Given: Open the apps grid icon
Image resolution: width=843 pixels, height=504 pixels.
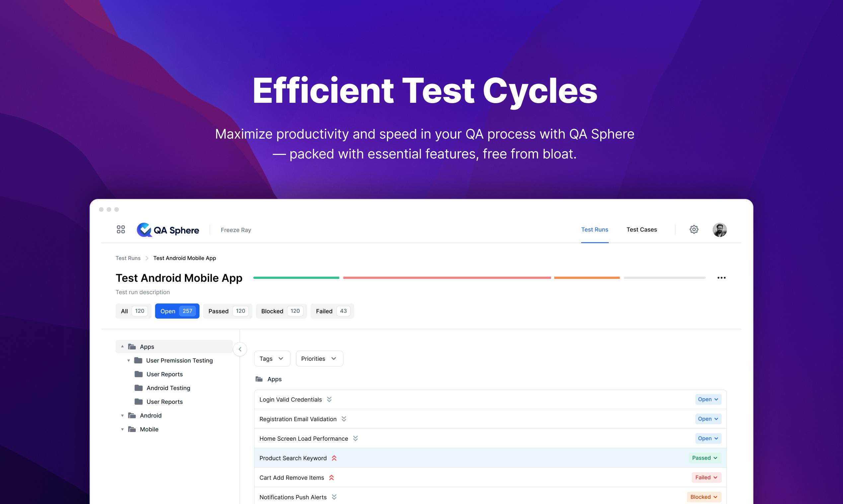Looking at the screenshot, I should pos(121,229).
